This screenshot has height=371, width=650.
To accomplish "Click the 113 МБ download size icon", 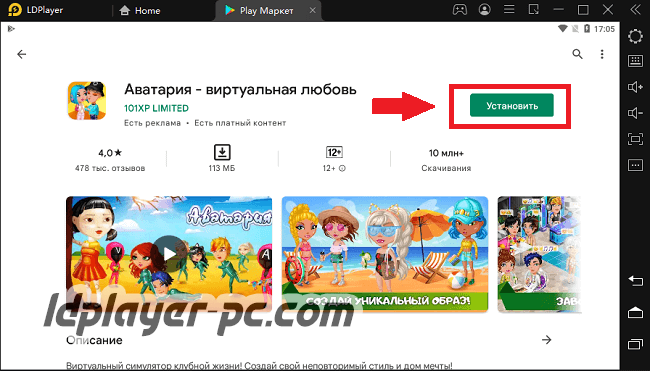I will click(x=222, y=152).
